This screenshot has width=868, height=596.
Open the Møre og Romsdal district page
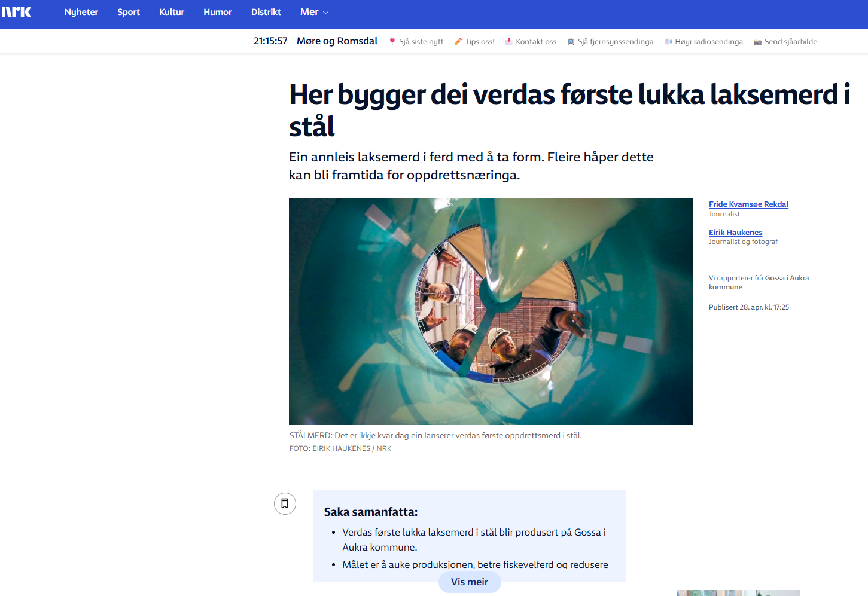click(x=337, y=41)
